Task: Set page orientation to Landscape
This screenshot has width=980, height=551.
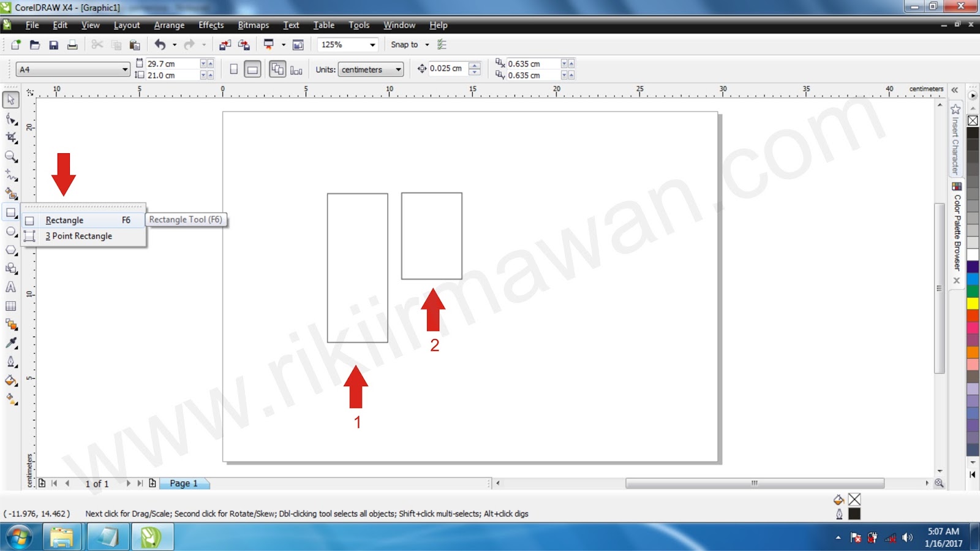Action: (252, 69)
